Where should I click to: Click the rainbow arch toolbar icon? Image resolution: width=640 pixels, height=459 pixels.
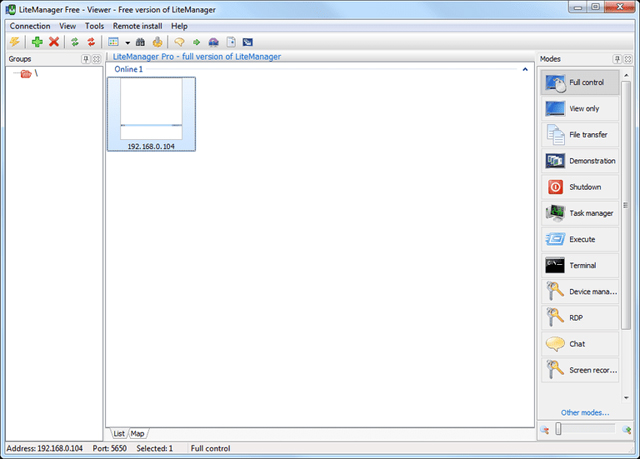[x=213, y=42]
